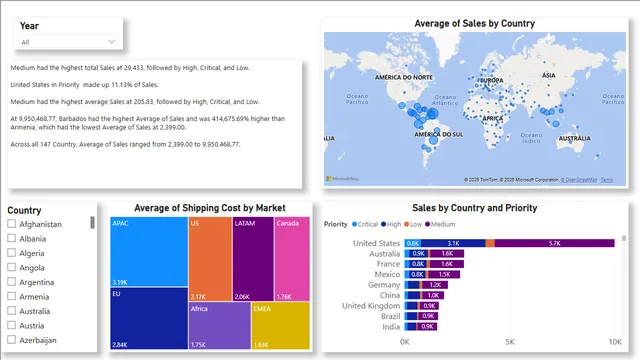Select Australia Medium bar segment 1.6K

(x=447, y=253)
